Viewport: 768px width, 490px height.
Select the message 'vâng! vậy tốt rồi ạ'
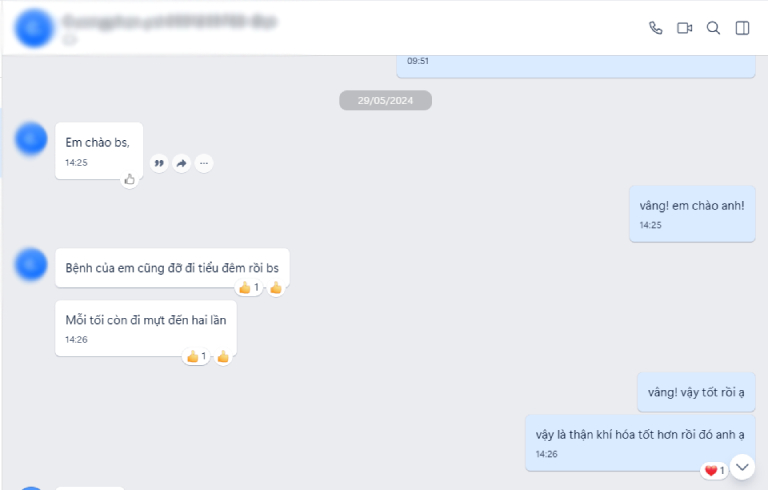coord(696,392)
